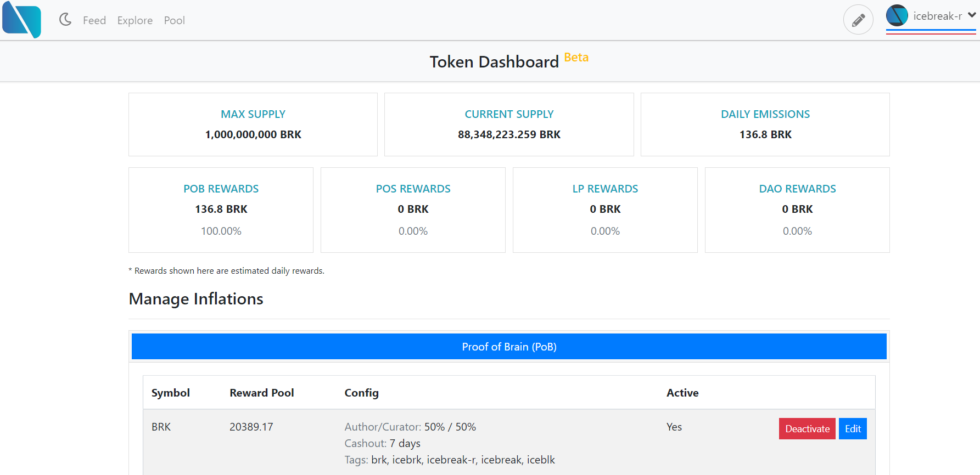Select the LP Rewards card
This screenshot has width=980, height=475.
pyautogui.click(x=605, y=210)
